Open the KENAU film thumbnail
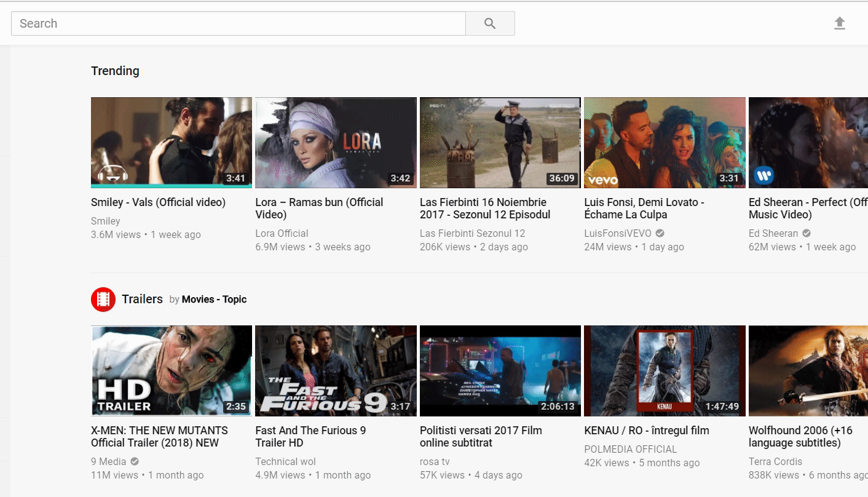This screenshot has height=497, width=868. tap(664, 370)
